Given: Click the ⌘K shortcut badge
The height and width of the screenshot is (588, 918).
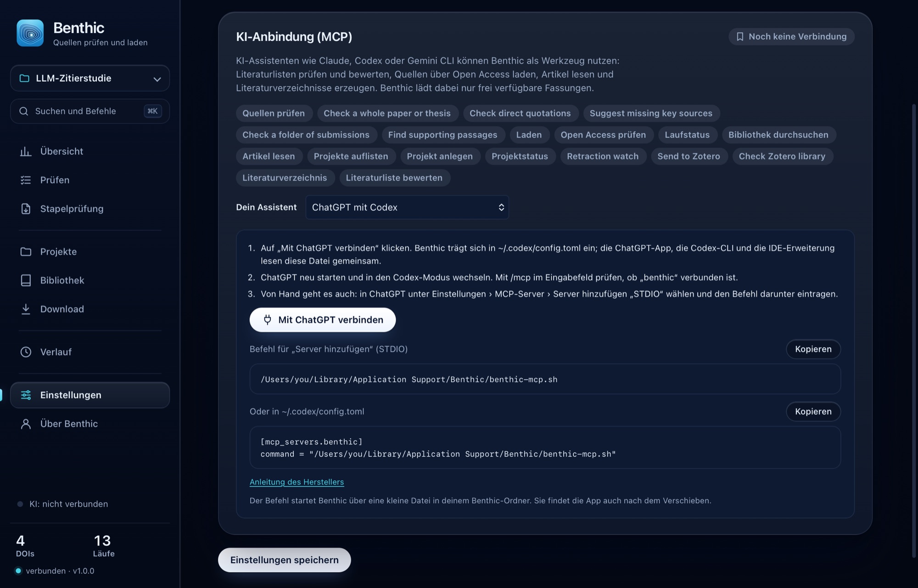Looking at the screenshot, I should point(152,111).
